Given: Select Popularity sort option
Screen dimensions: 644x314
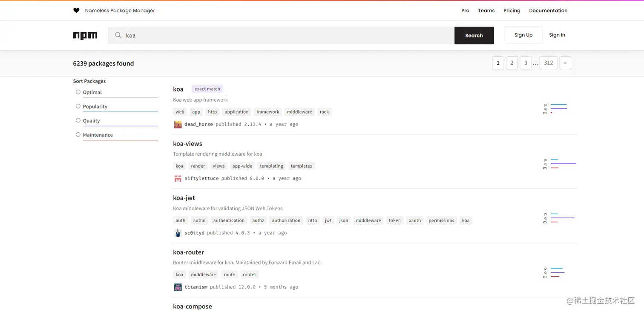Looking at the screenshot, I should pyautogui.click(x=78, y=106).
